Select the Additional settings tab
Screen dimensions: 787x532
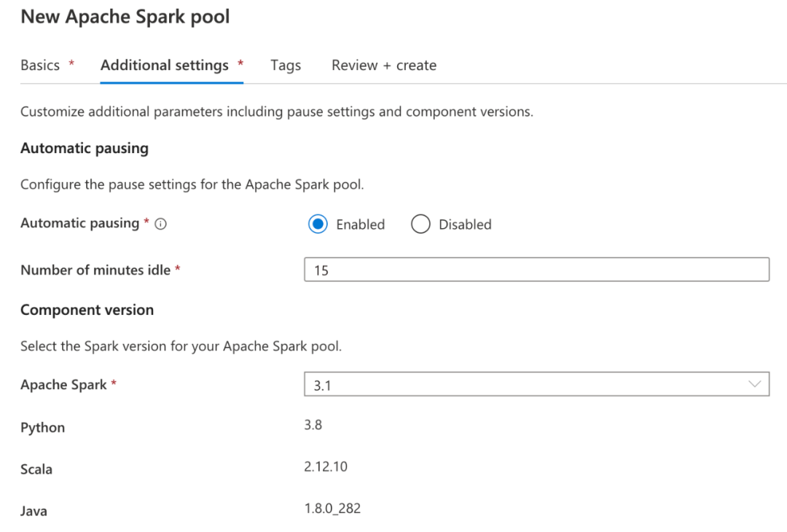165,66
